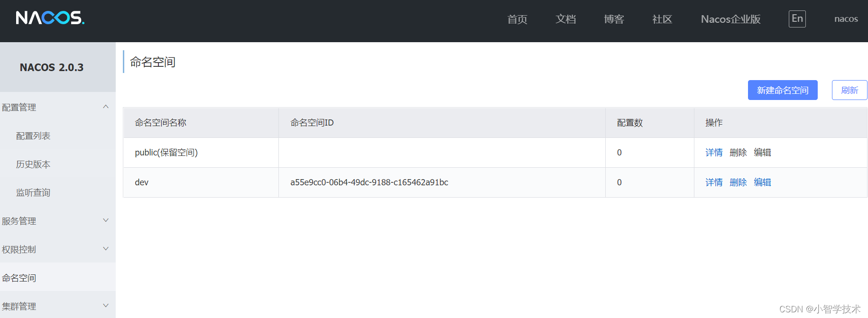Image resolution: width=868 pixels, height=318 pixels.
Task: Open the 博客 nav link
Action: tap(614, 19)
